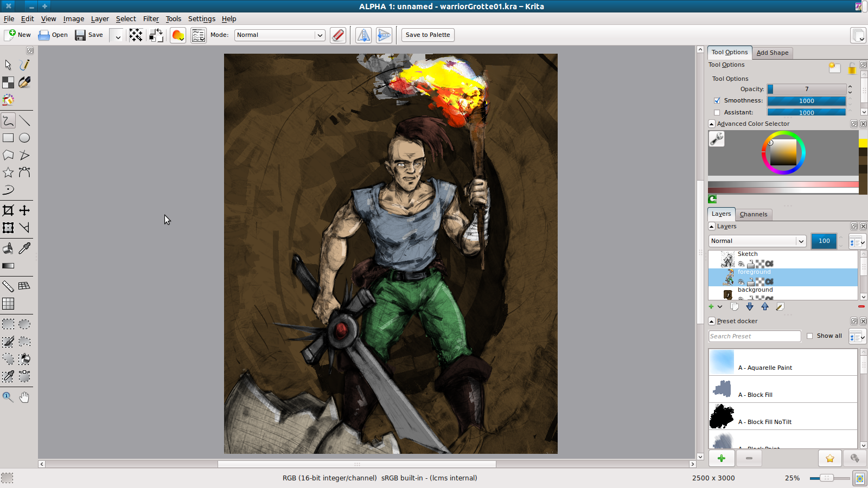Select the elliptical selection tool

tap(24, 324)
